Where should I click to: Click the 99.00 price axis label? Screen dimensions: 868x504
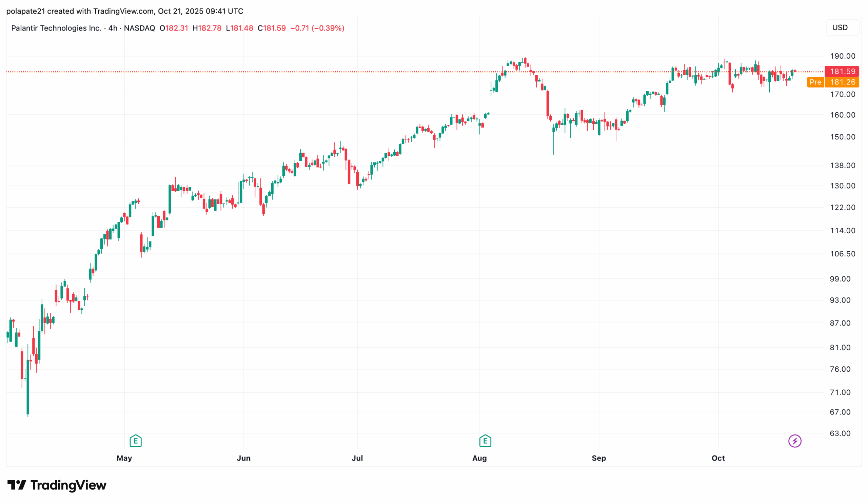(840, 279)
